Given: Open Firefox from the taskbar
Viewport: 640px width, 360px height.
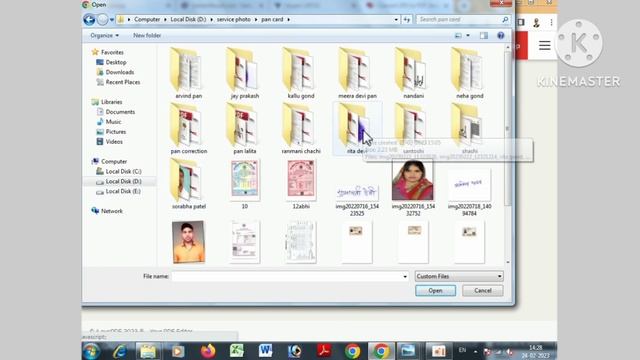Looking at the screenshot, I should [207, 351].
